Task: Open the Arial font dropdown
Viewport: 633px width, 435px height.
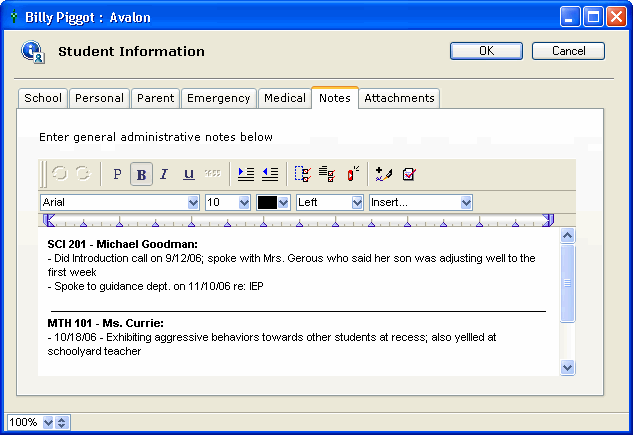Action: point(193,202)
